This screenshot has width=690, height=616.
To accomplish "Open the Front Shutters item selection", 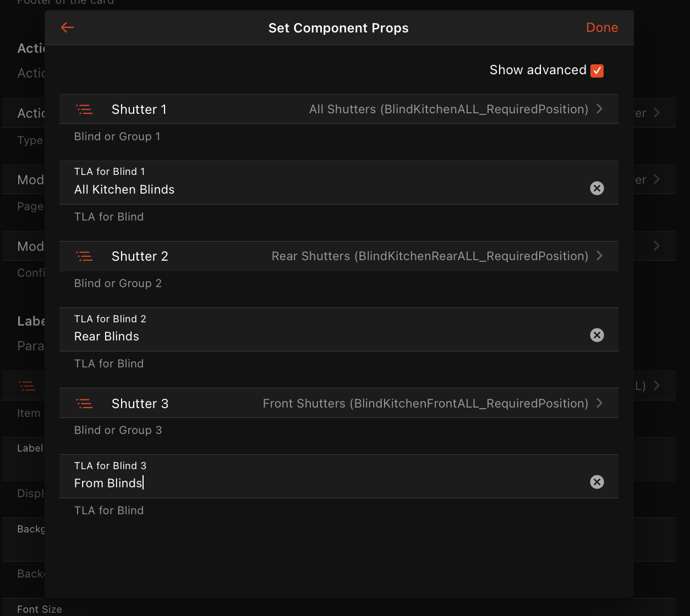I will pyautogui.click(x=425, y=404).
